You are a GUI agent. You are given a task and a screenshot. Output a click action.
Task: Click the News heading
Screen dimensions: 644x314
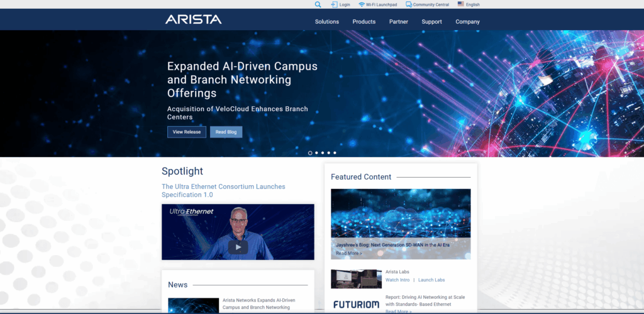(x=177, y=284)
